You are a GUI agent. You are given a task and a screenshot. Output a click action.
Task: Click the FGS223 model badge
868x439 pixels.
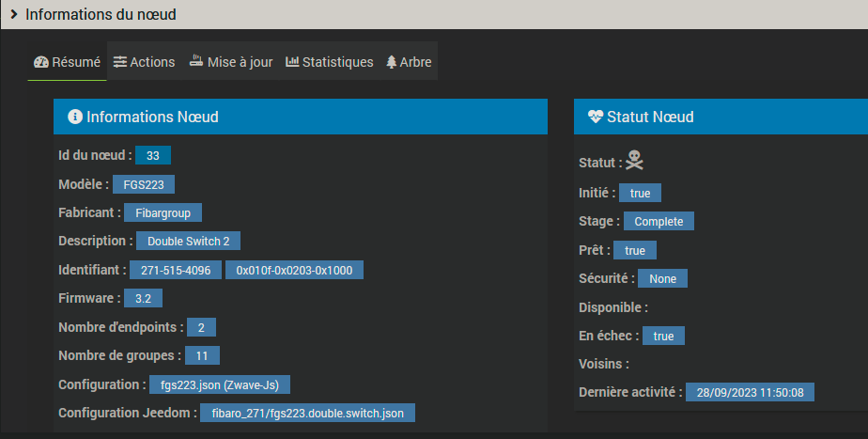coord(144,184)
